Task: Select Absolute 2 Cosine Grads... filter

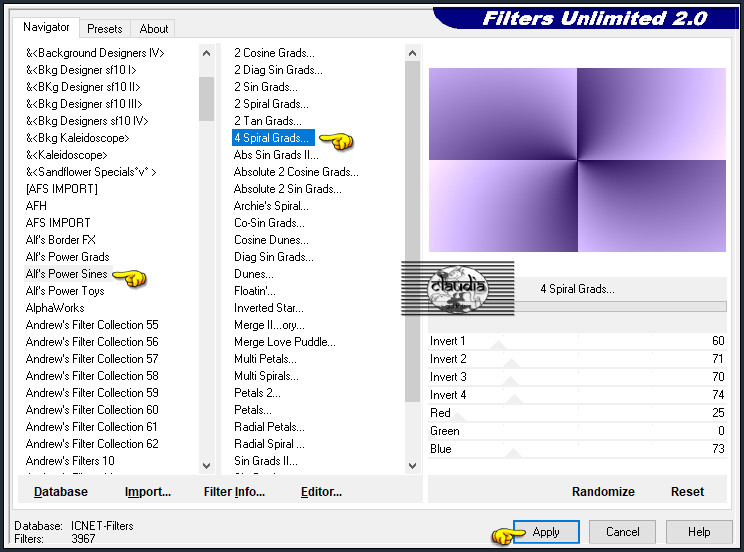Action: 296,172
